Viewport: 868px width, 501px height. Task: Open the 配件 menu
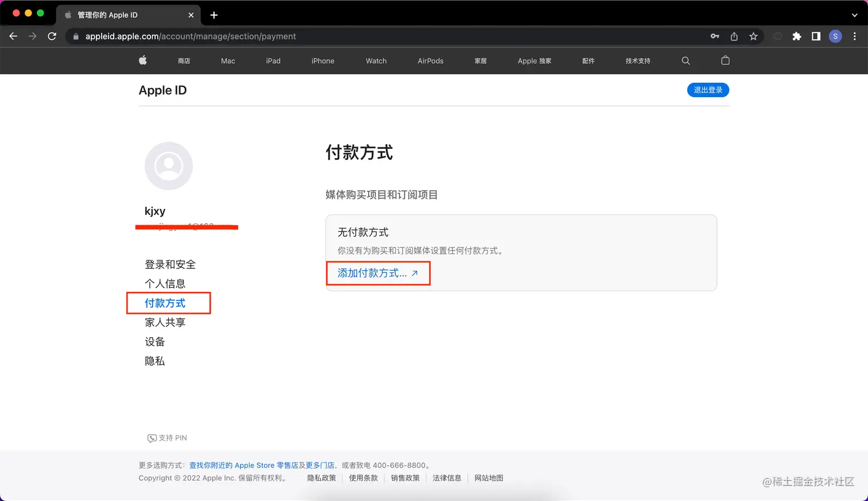[x=588, y=61]
